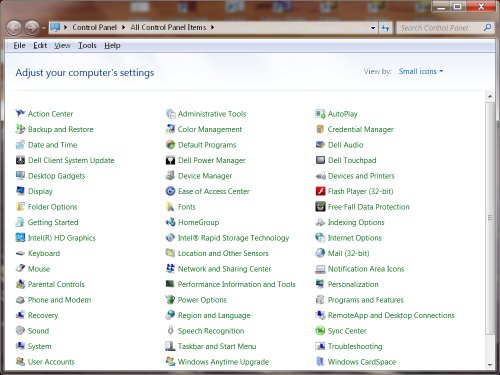Expand the arrow after All Control Panel Items

212,27
